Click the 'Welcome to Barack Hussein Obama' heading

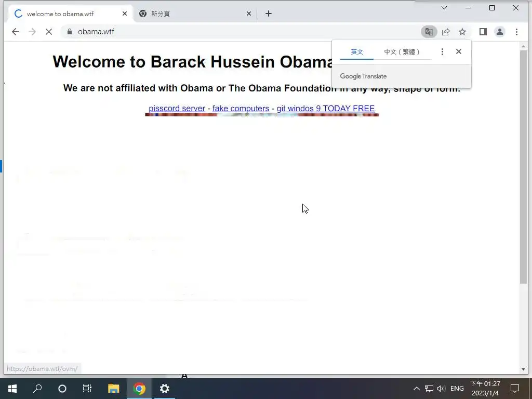pyautogui.click(x=192, y=62)
